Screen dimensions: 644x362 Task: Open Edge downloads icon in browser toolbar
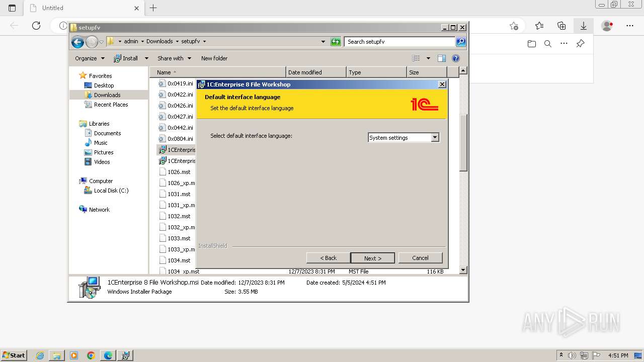click(583, 26)
